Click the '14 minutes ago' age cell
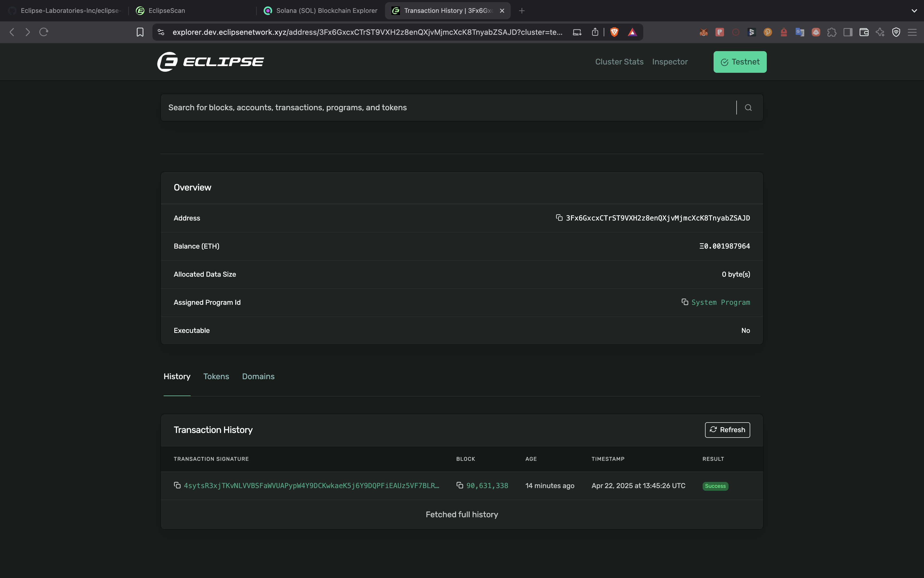Screen dimensions: 924x578 (550, 485)
